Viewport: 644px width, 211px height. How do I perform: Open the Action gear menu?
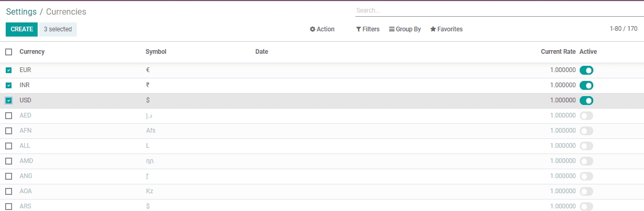click(x=322, y=29)
